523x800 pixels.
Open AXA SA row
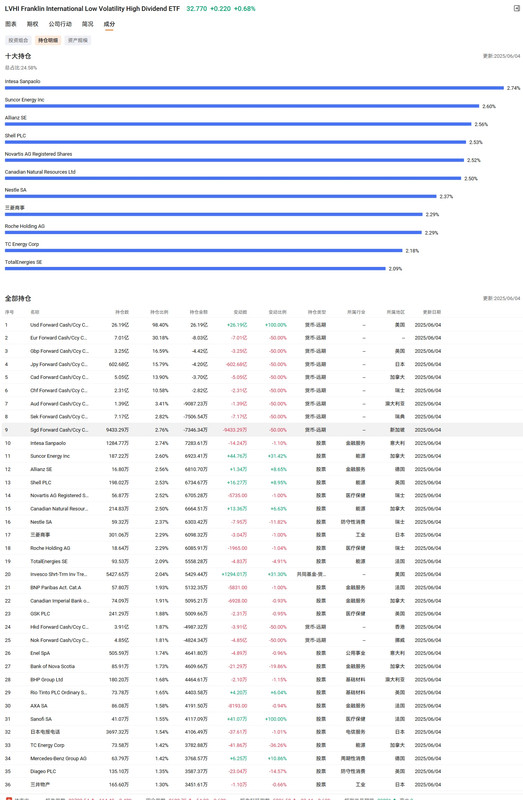pos(261,706)
